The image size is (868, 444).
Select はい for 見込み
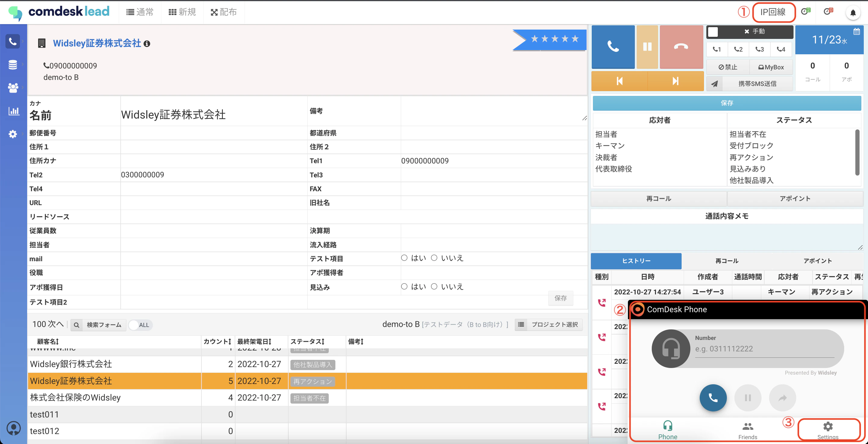point(404,286)
